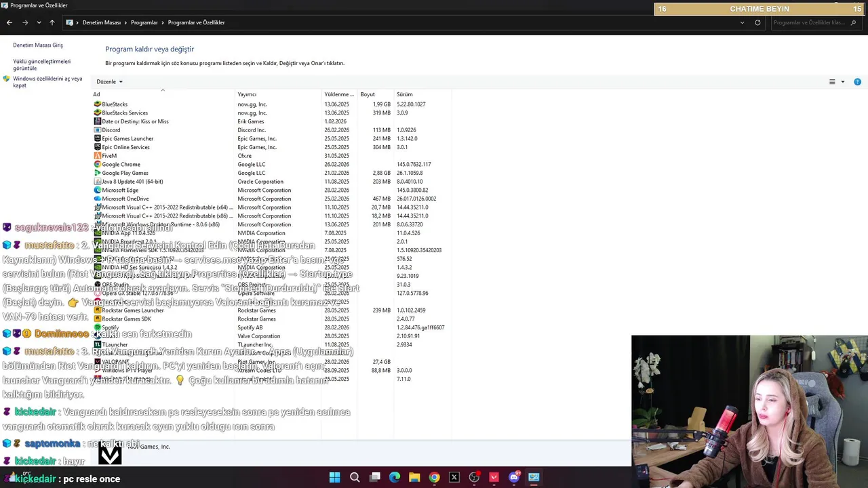Sort by the Yüklenme date column header
Viewport: 868px width, 488px height.
tap(340, 94)
